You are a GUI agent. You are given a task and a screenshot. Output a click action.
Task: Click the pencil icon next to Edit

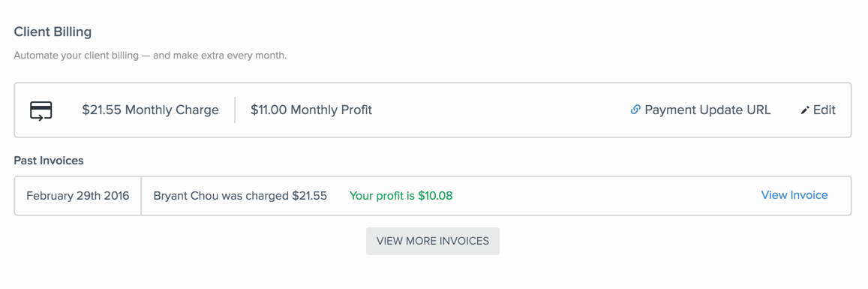[805, 110]
